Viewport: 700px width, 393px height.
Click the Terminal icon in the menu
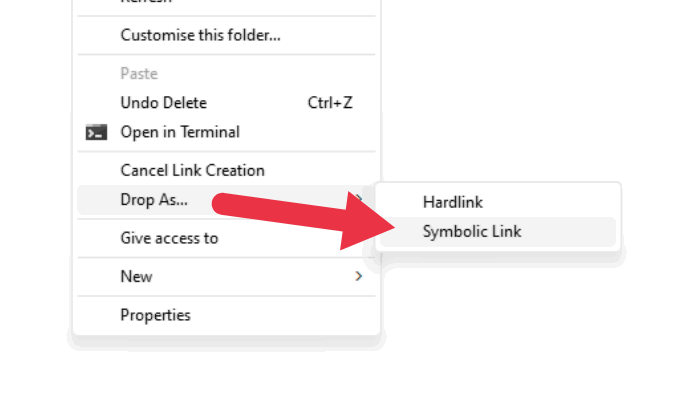coord(96,132)
